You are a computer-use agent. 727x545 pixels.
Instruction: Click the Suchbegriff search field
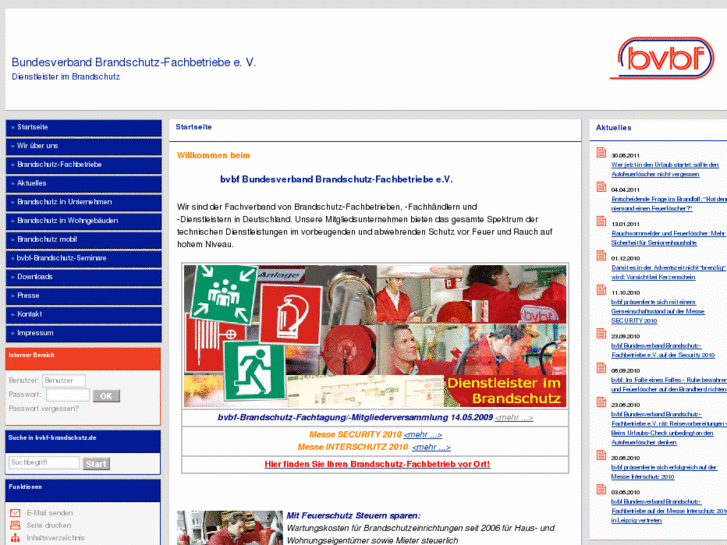[44, 463]
